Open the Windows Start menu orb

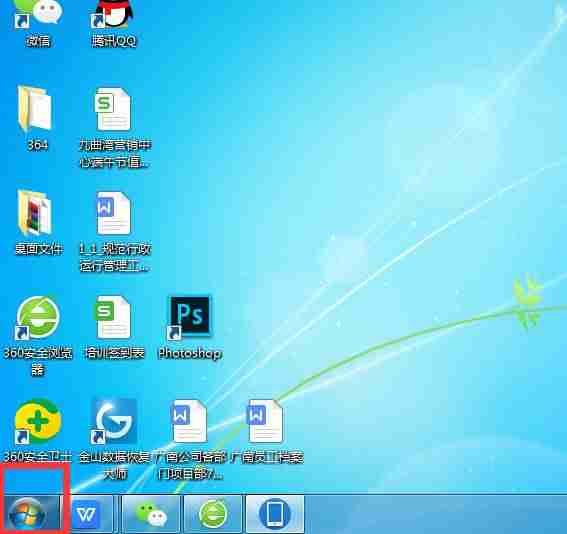coord(27,514)
